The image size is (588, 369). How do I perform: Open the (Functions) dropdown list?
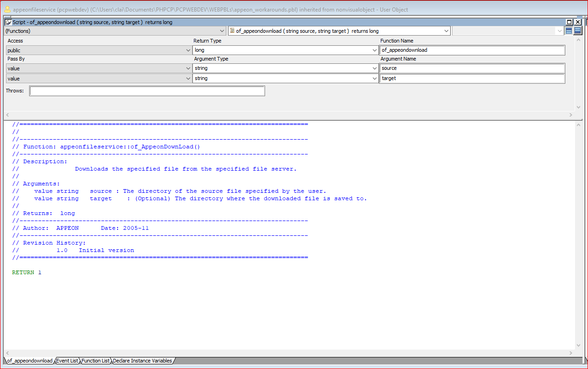[x=221, y=31]
